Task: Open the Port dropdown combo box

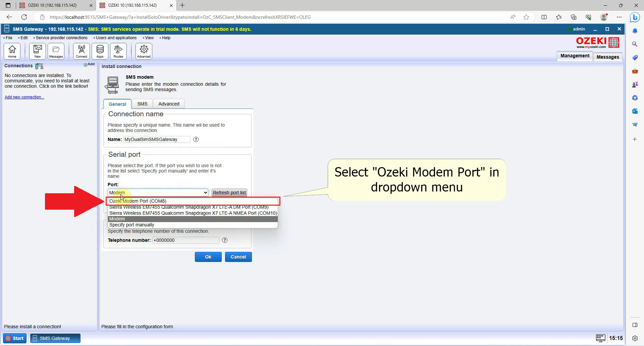Action: tap(158, 193)
